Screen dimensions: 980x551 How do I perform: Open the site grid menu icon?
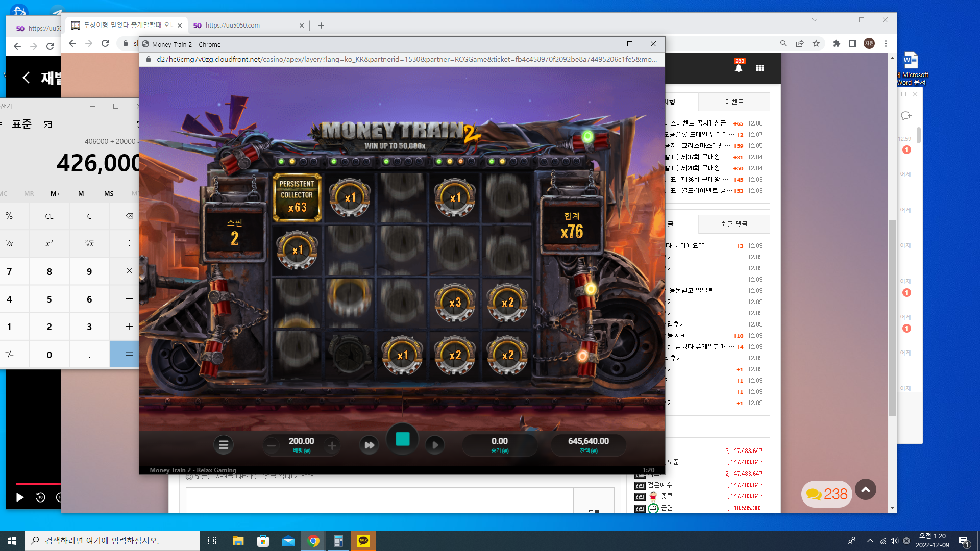tap(760, 68)
